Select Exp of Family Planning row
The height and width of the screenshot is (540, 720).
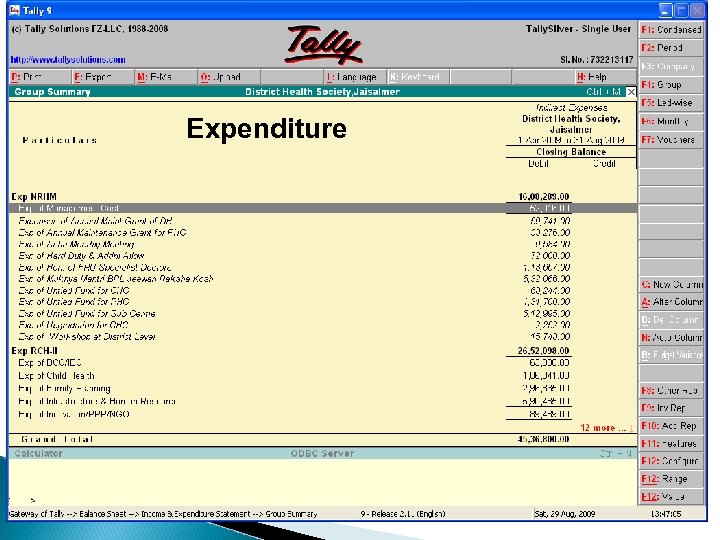322,388
